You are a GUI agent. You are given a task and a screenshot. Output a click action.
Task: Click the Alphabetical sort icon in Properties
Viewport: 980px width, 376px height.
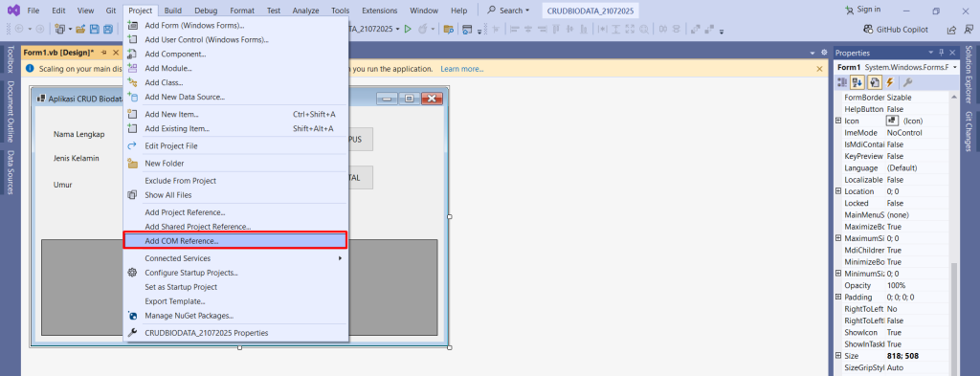[x=857, y=82]
